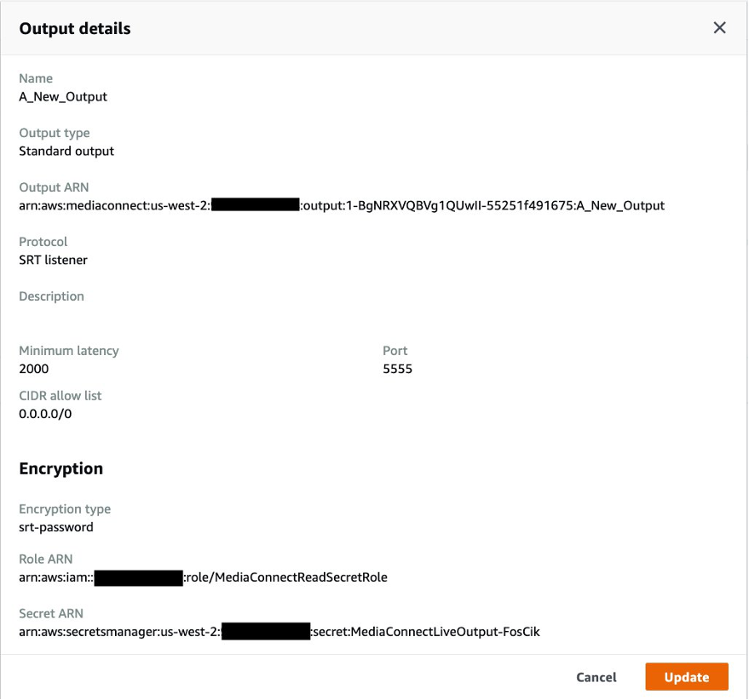The width and height of the screenshot is (749, 700).
Task: Click the Output details dialog title
Action: (x=75, y=28)
